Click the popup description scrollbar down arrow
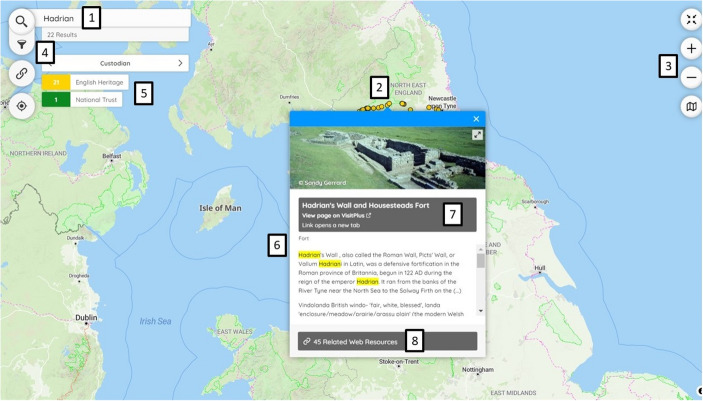The height and width of the screenshot is (401, 703). (481, 311)
